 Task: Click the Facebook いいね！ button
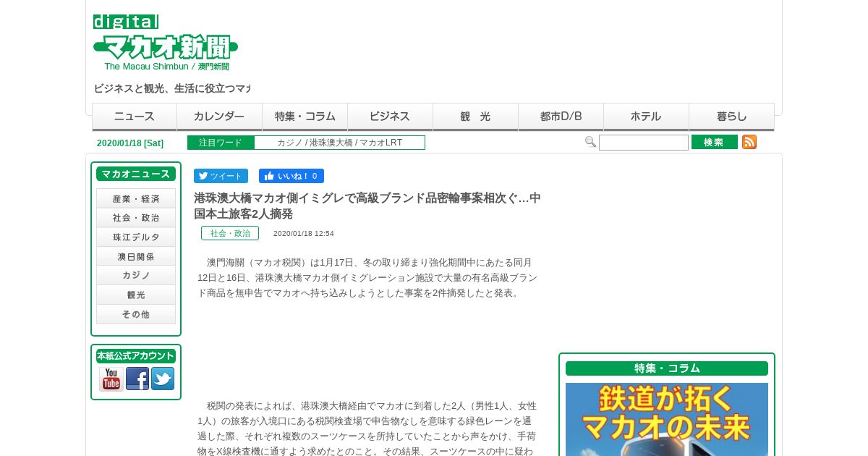pyautogui.click(x=292, y=176)
